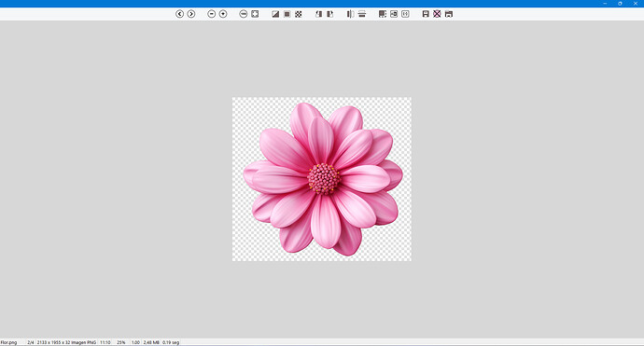Save the image with floppy icon

(426, 14)
